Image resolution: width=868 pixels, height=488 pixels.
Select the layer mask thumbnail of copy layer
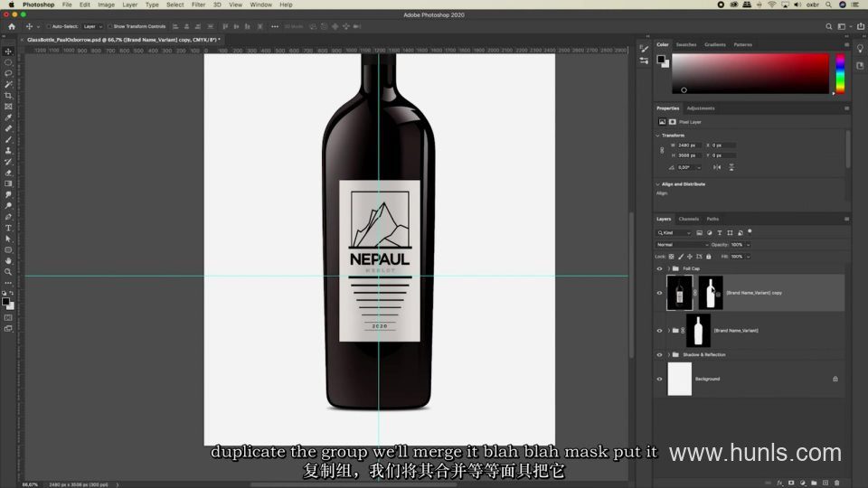click(711, 293)
